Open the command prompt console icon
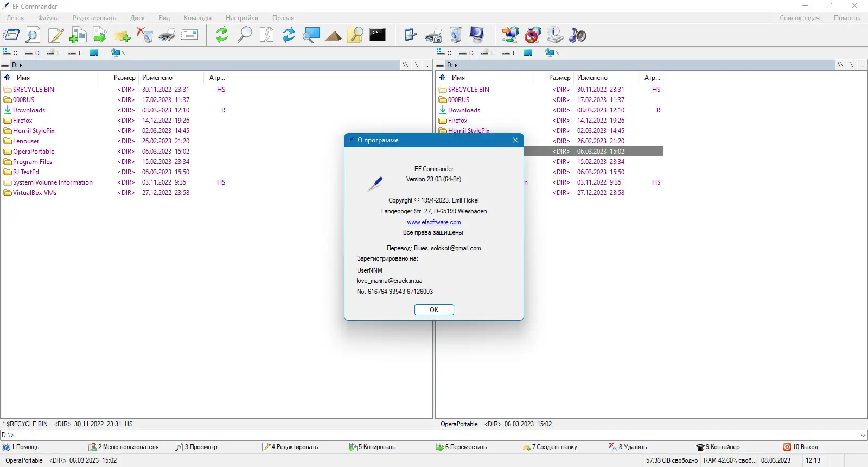868x467 pixels. [378, 35]
